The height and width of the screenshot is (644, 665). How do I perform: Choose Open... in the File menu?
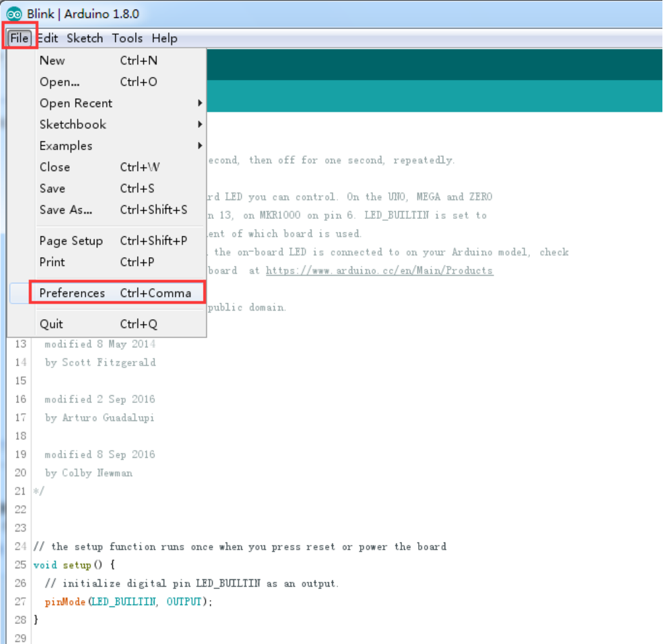[x=107, y=82]
